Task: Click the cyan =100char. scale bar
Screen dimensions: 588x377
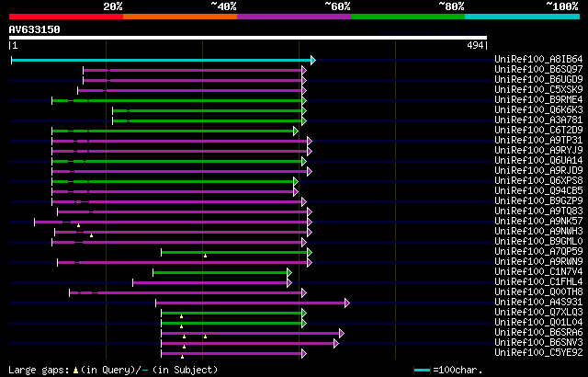Action: [423, 371]
